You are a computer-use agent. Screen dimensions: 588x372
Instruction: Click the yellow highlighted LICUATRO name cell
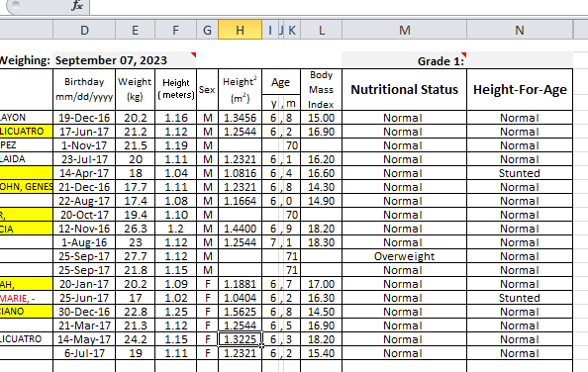pyautogui.click(x=27, y=132)
